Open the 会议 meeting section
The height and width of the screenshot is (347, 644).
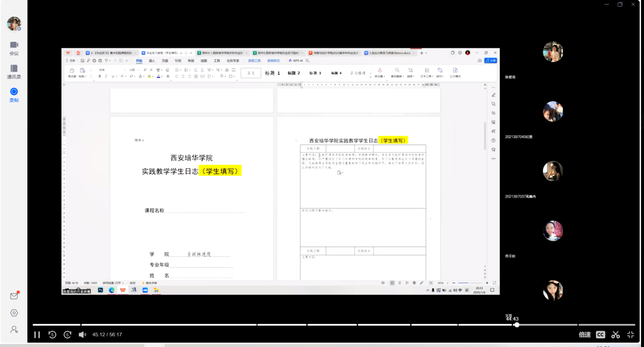point(14,48)
